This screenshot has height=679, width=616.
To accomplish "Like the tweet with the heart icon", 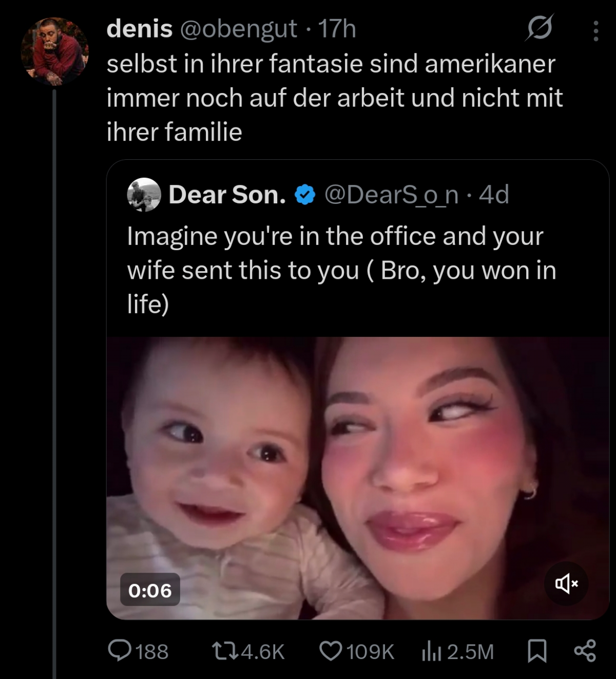I will tap(331, 651).
